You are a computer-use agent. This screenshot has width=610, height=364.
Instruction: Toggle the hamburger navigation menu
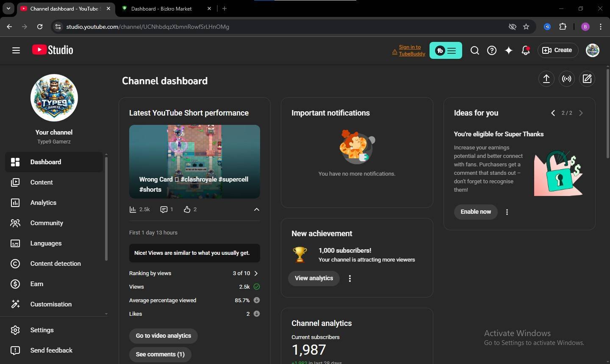coord(16,50)
